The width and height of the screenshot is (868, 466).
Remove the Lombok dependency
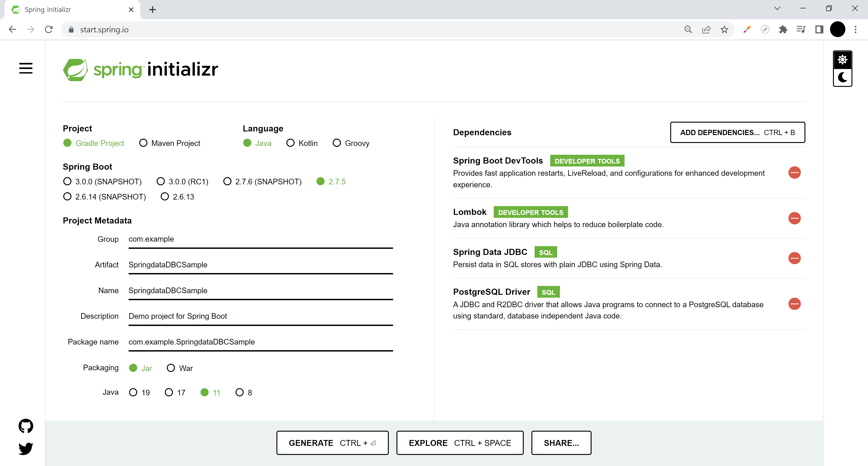click(x=794, y=218)
